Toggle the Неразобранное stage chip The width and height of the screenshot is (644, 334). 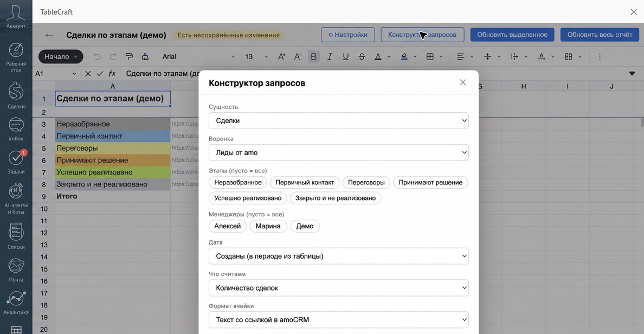[x=238, y=182]
